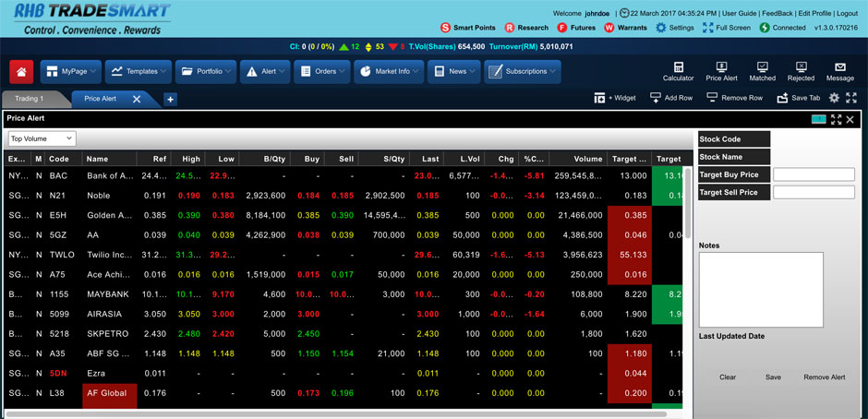Remove a row from the layout
This screenshot has width=868, height=419.
pos(735,98)
